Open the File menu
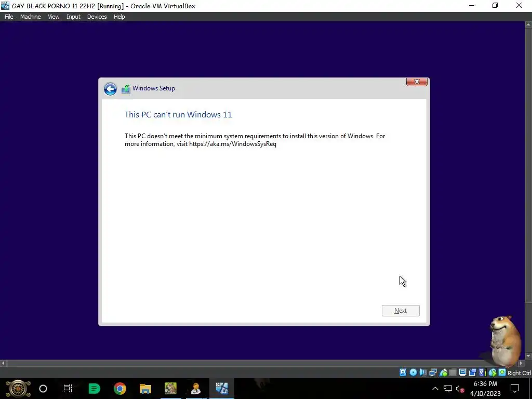 pyautogui.click(x=9, y=17)
